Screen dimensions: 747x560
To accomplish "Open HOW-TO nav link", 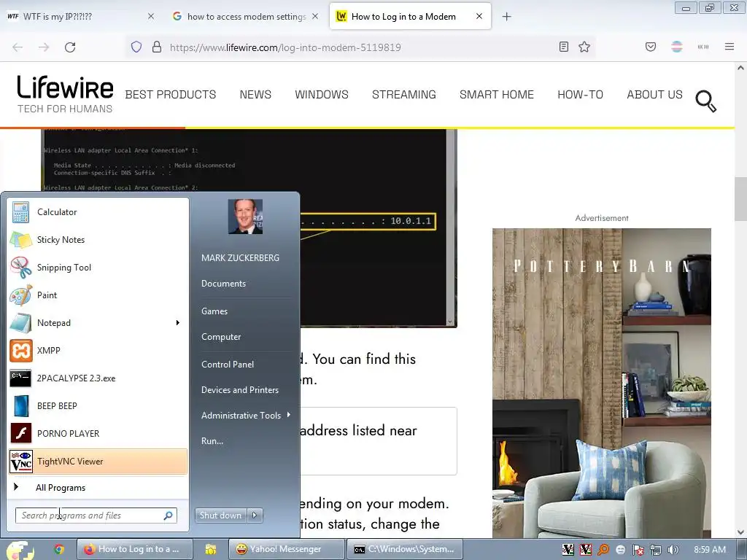I will coord(580,94).
